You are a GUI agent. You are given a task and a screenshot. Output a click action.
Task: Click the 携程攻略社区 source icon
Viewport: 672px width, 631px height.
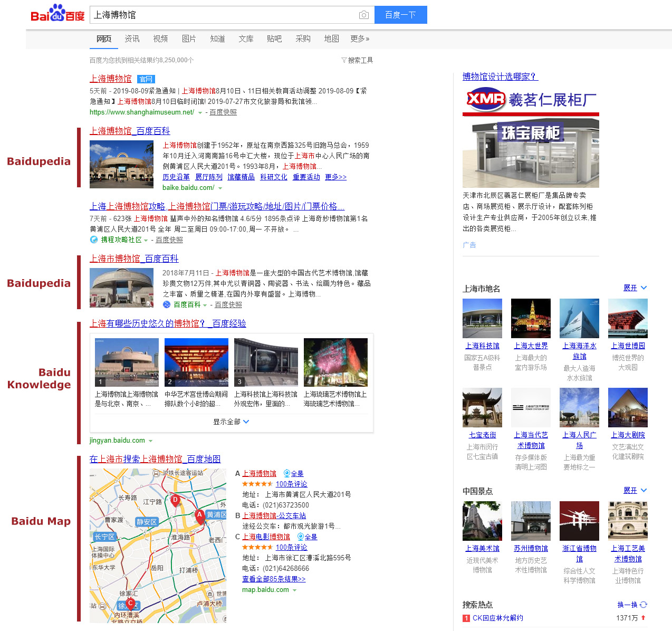tap(93, 240)
